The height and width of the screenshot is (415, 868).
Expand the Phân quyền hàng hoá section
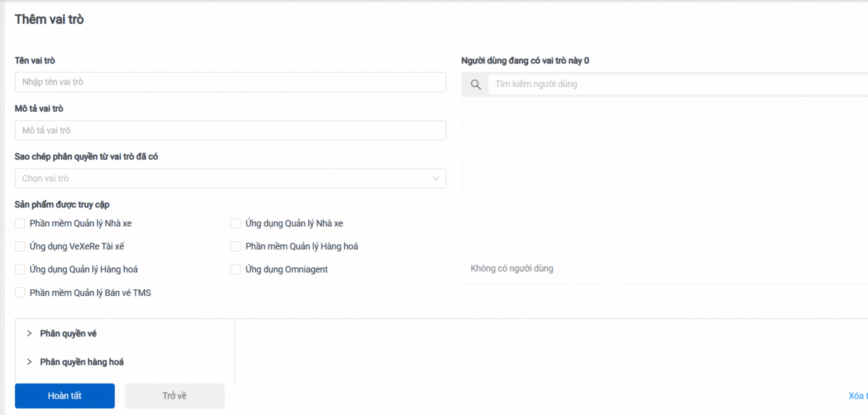[29, 362]
